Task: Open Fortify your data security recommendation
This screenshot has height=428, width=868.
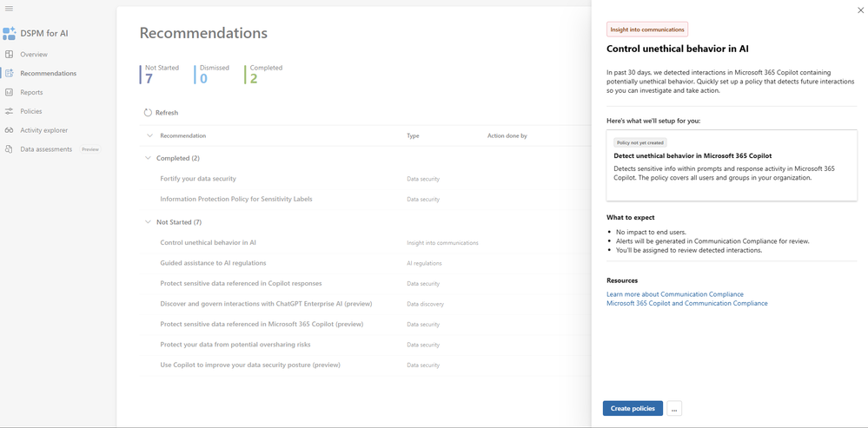Action: pyautogui.click(x=198, y=179)
